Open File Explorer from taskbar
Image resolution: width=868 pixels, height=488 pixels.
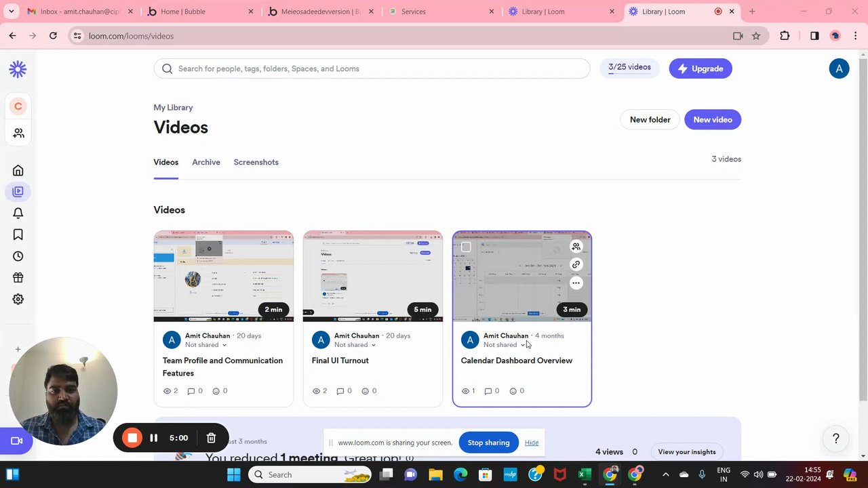[435, 474]
